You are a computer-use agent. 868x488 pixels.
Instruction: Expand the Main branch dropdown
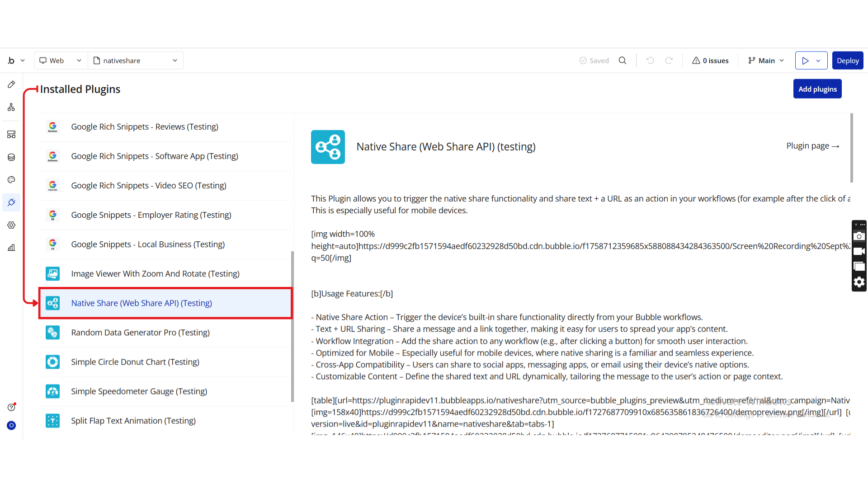pyautogui.click(x=766, y=61)
